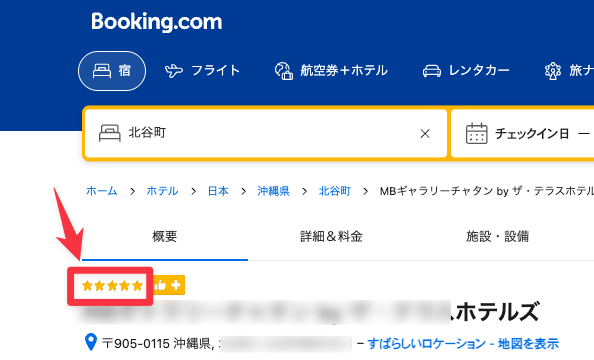Image resolution: width=594 pixels, height=360 pixels.
Task: Go to the ホーム breadcrumb link
Action: [x=102, y=191]
